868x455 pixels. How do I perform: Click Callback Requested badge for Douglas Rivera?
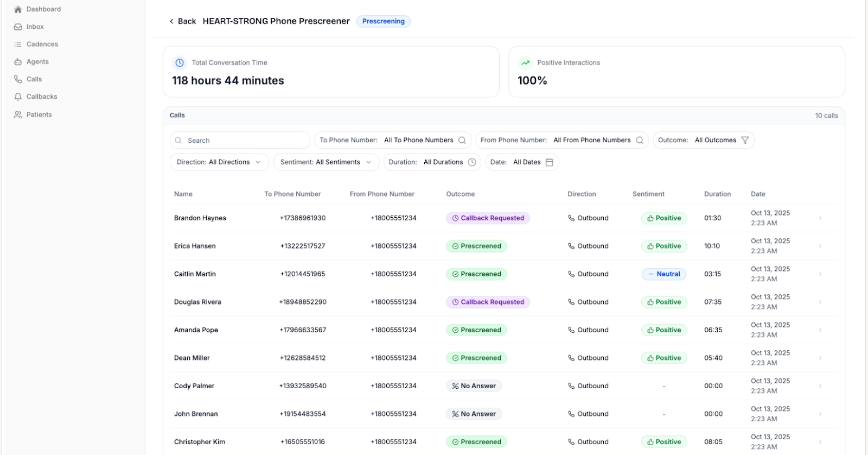tap(488, 302)
